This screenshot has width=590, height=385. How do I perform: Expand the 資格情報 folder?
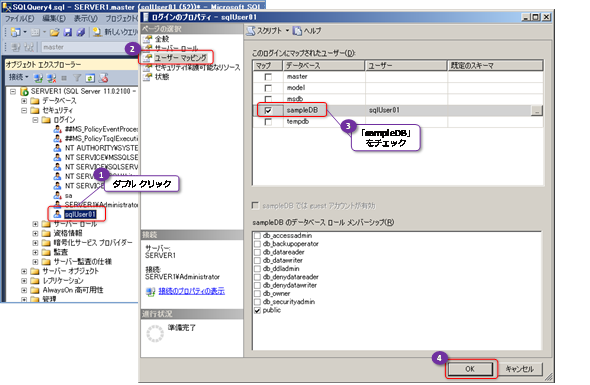(35, 233)
